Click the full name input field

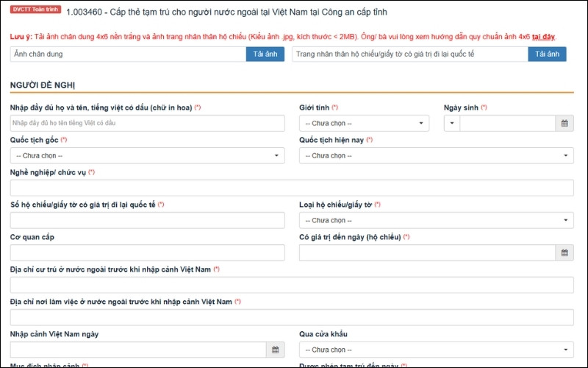tap(147, 124)
